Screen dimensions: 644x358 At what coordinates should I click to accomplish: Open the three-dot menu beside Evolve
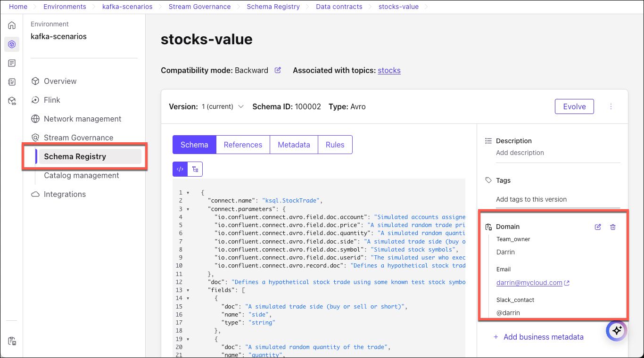pos(611,106)
